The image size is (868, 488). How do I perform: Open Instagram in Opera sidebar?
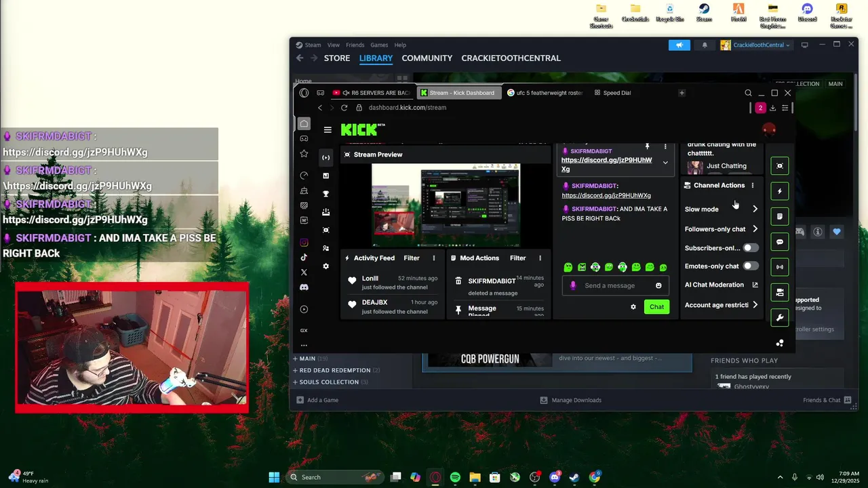[x=304, y=243]
